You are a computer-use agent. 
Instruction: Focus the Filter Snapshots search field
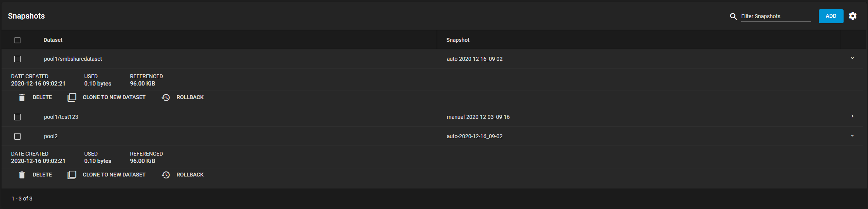775,16
